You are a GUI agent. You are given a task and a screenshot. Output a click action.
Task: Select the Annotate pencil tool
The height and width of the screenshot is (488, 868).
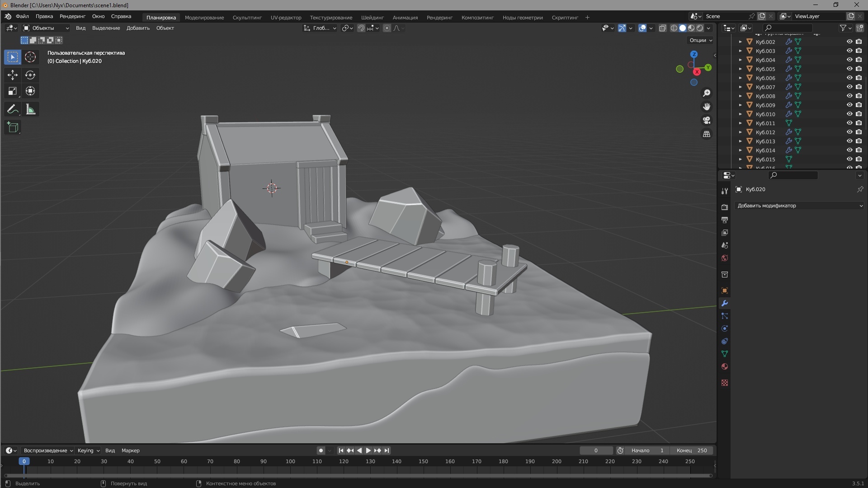pos(13,109)
